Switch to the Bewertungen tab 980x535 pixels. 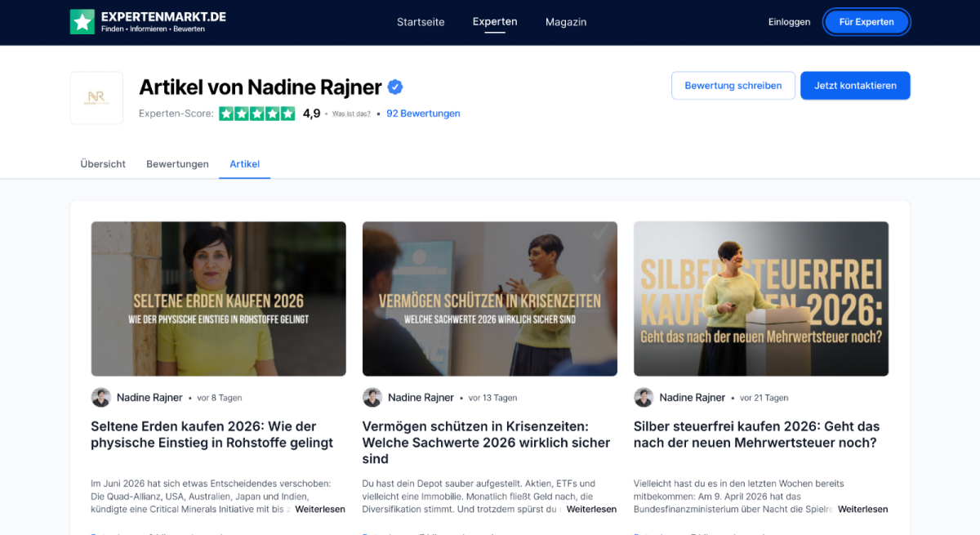coord(177,164)
